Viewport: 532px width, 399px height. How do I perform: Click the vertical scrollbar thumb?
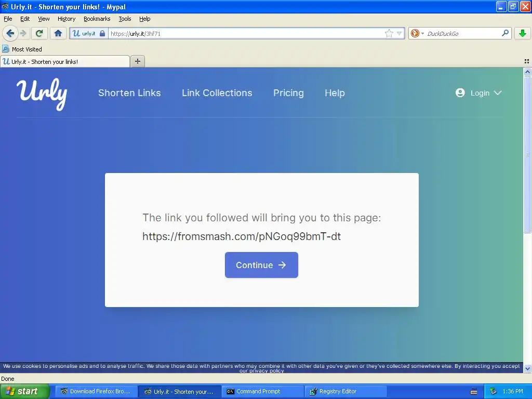[527, 155]
